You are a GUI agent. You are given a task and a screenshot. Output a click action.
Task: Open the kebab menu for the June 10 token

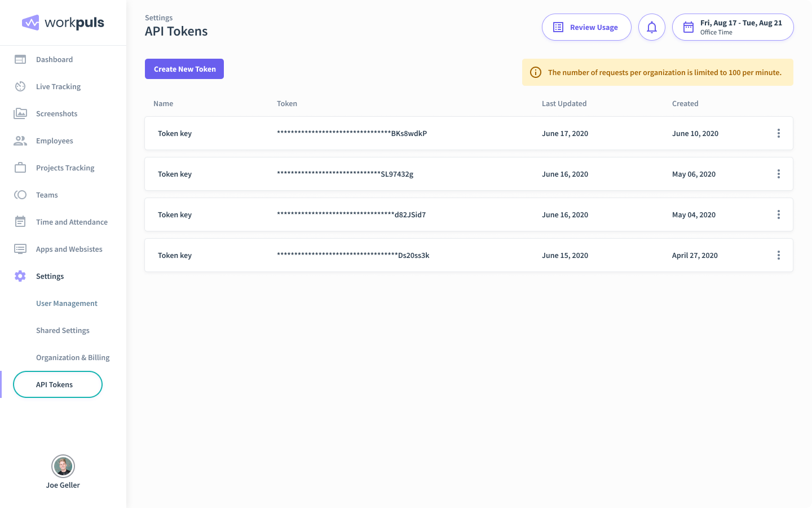point(779,133)
